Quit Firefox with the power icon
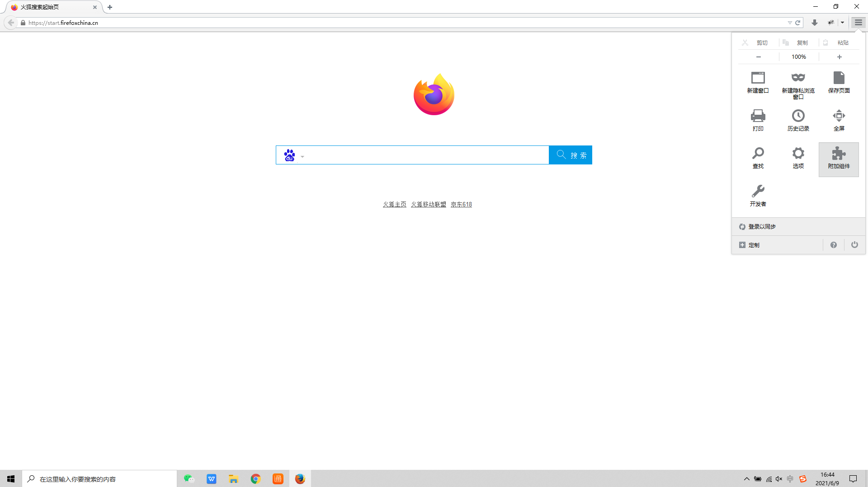 click(x=854, y=245)
